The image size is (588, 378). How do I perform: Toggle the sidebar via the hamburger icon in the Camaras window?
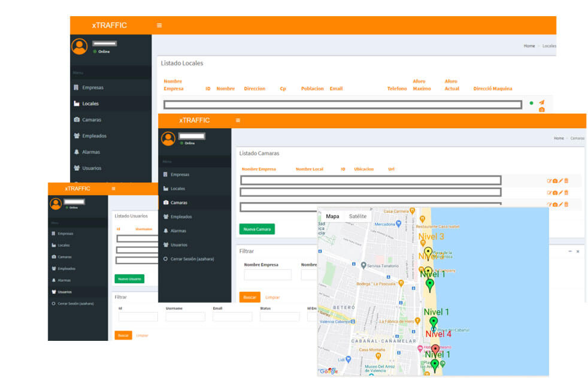pos(238,120)
